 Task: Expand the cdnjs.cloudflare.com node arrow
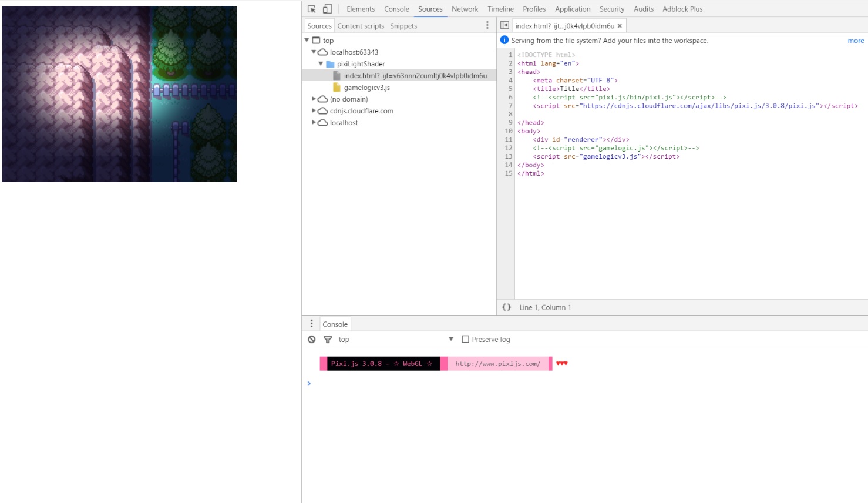coord(314,111)
